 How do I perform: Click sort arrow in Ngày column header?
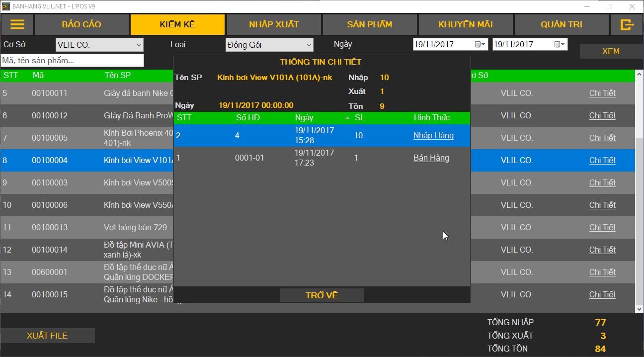[x=347, y=118]
